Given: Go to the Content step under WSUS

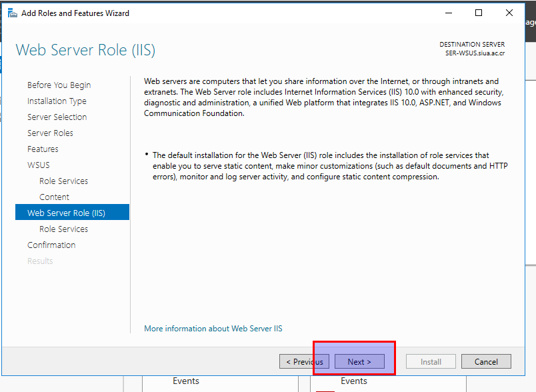Looking at the screenshot, I should click(55, 197).
